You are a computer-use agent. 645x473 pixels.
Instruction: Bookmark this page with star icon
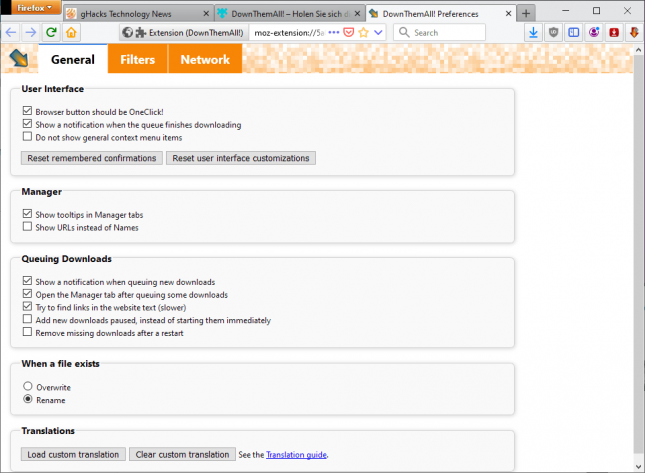tap(363, 32)
